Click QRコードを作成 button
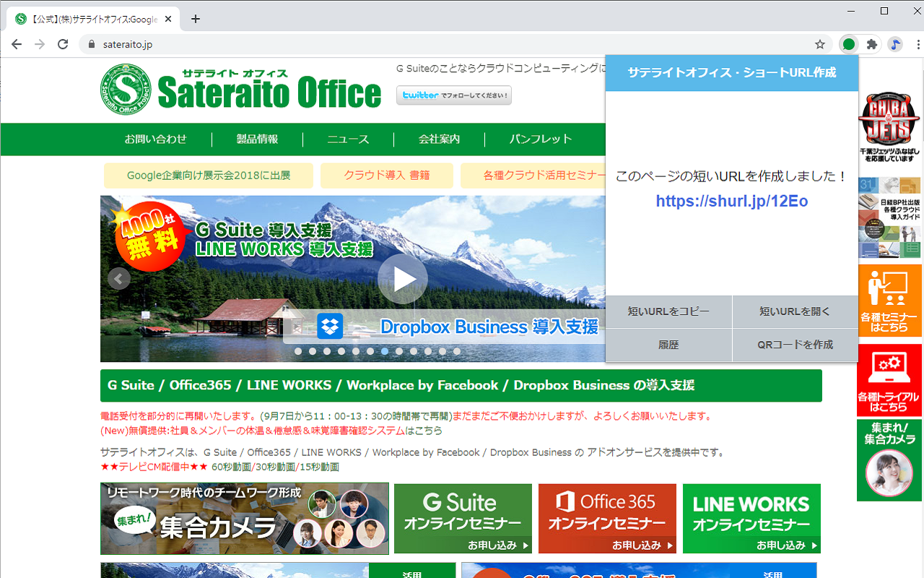The image size is (924, 578). click(796, 345)
